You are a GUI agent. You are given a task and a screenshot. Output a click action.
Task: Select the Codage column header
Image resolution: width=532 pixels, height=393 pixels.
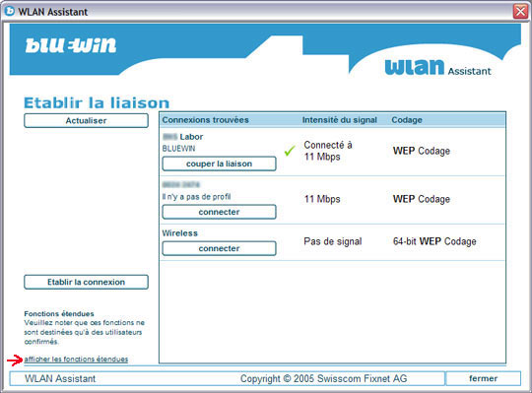tap(407, 120)
